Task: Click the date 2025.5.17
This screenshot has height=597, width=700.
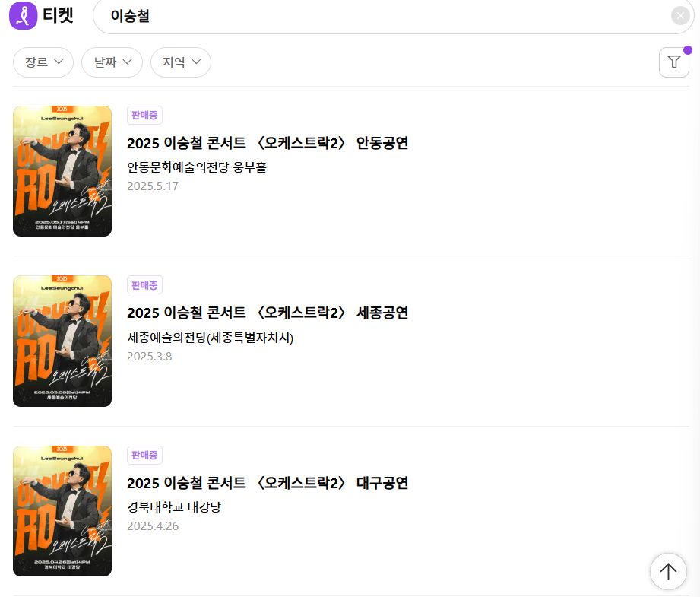Action: pos(153,186)
